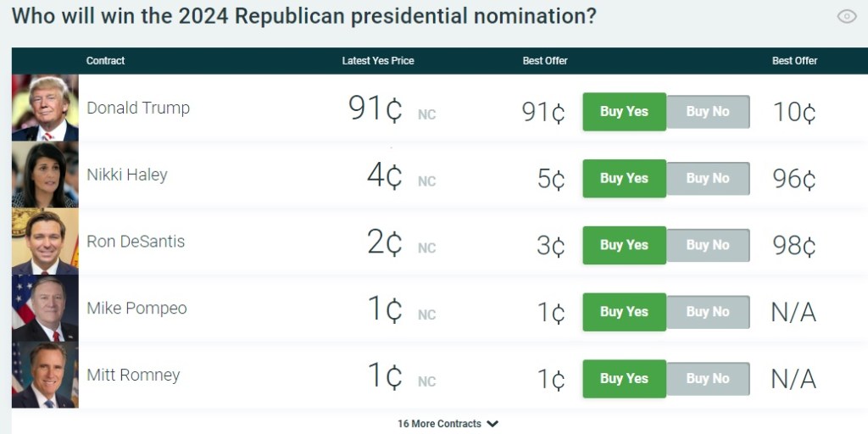This screenshot has height=434, width=868.
Task: Expand the 16 More Contracts chevron
Action: (x=492, y=424)
